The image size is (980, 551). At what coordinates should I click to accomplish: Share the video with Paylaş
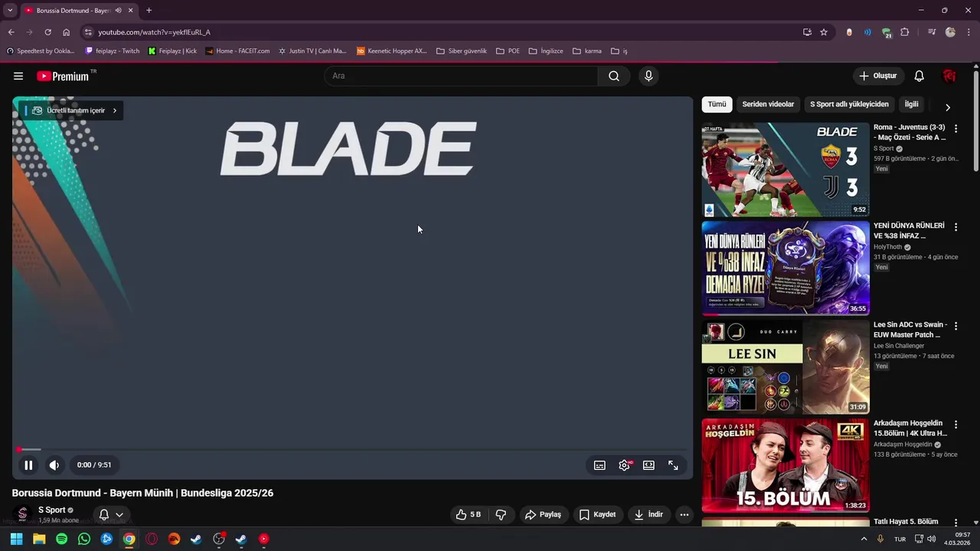point(543,514)
